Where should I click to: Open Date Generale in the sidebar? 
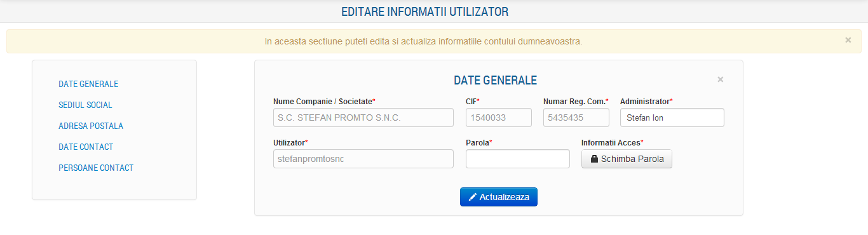pos(88,84)
